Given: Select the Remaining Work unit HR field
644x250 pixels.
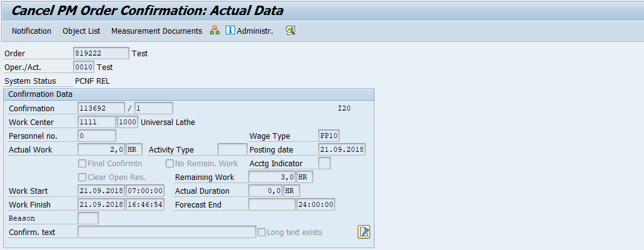Looking at the screenshot, I should point(304,177).
